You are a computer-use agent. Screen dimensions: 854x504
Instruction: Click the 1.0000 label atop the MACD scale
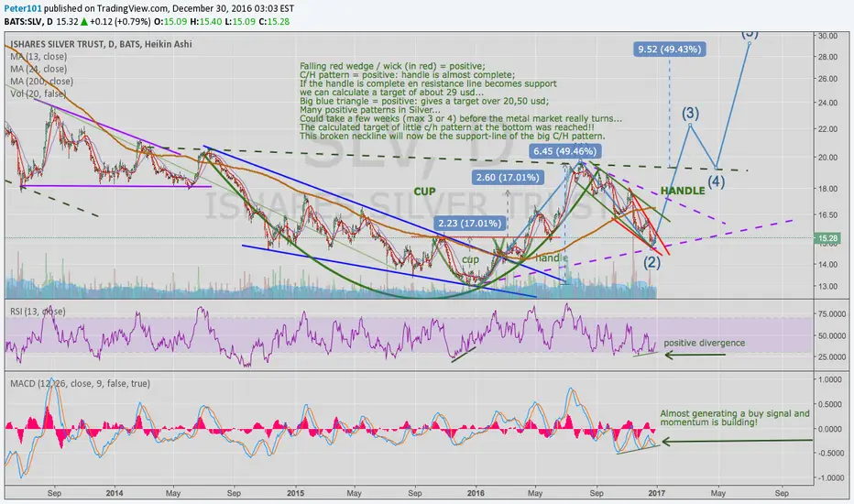click(x=830, y=379)
